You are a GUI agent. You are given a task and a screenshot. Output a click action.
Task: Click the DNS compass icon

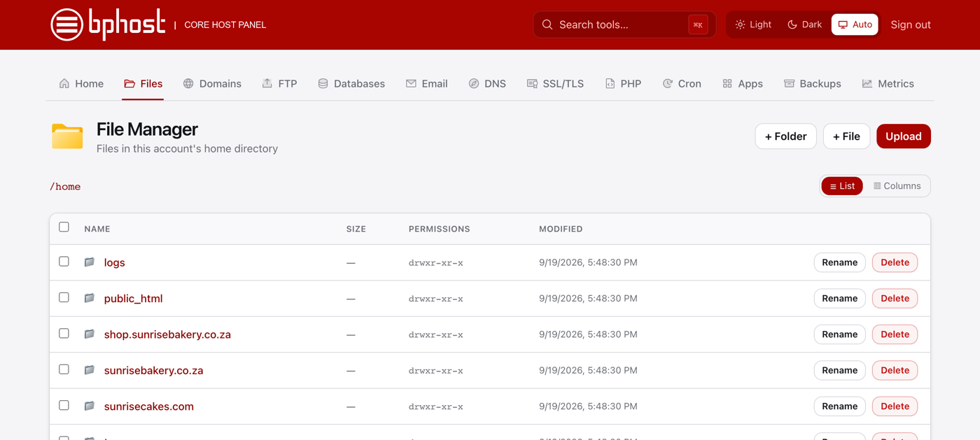(474, 83)
